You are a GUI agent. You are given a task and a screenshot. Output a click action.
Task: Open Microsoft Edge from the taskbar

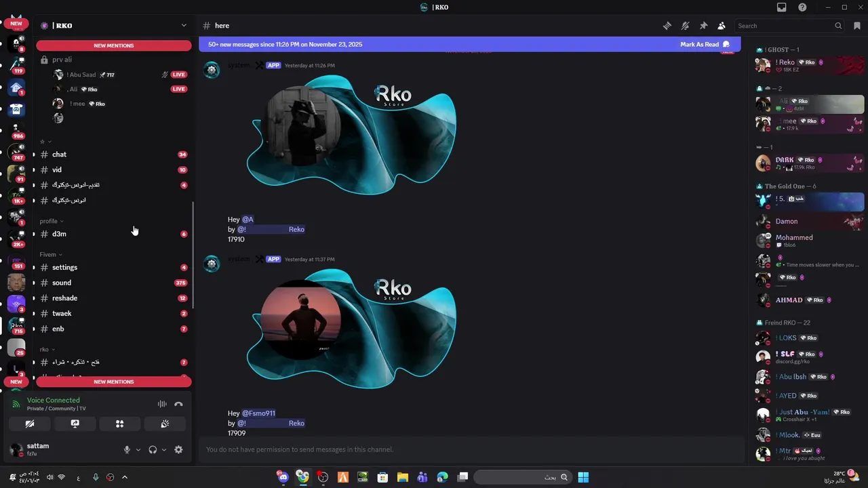coord(443,477)
